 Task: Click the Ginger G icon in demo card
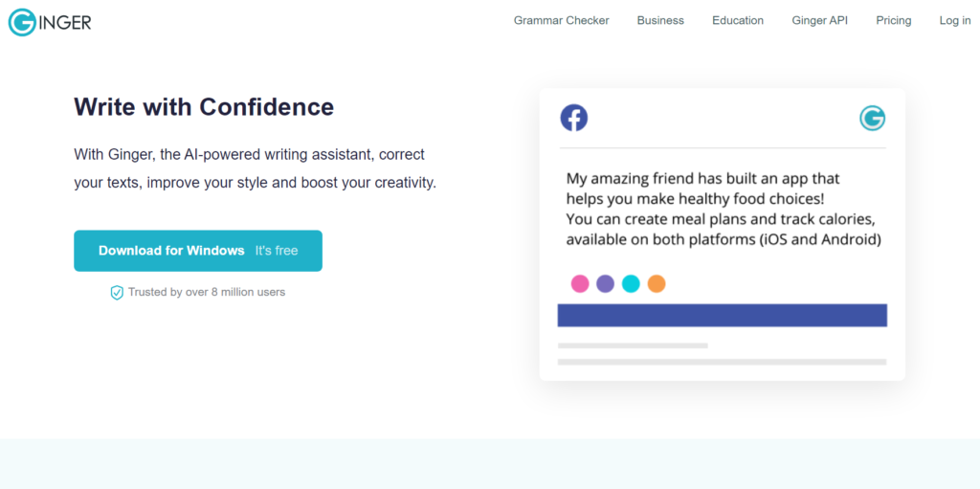(x=872, y=118)
